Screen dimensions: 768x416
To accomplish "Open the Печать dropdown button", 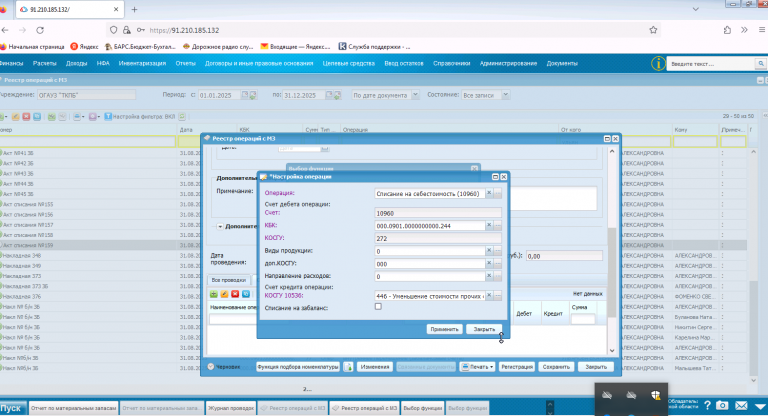I will [477, 367].
